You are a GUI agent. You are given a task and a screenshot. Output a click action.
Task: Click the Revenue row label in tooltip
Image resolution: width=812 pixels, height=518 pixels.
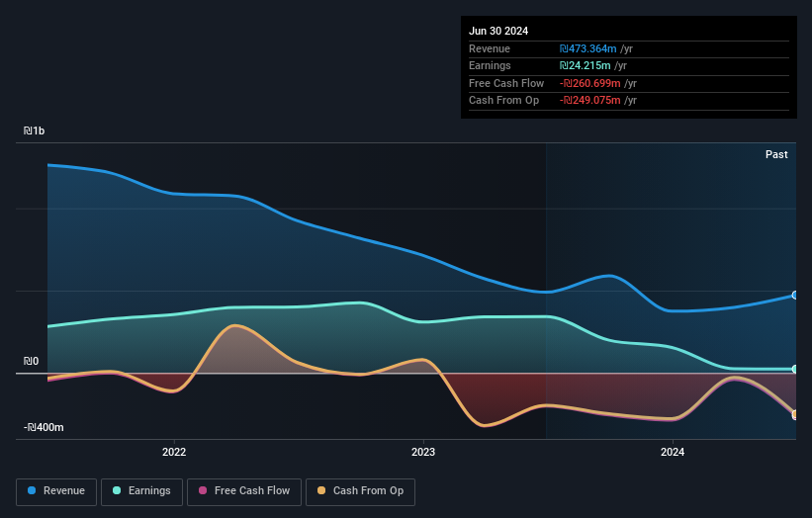click(x=490, y=48)
